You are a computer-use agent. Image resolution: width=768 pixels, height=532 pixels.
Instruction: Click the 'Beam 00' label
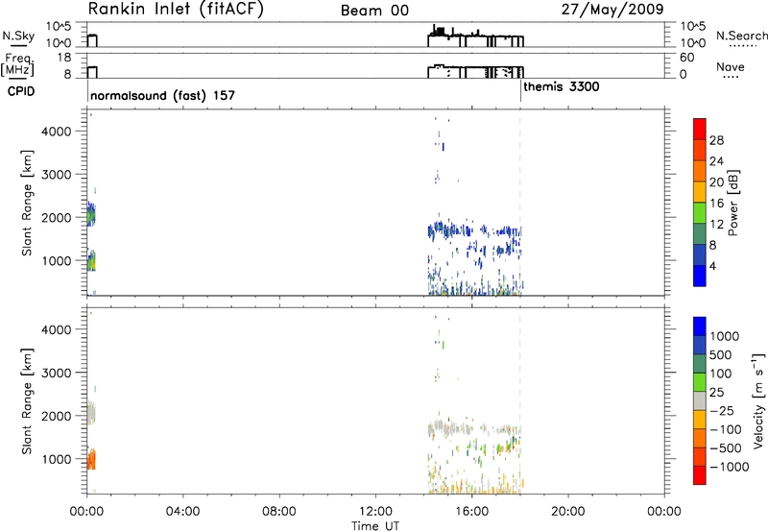(x=374, y=11)
